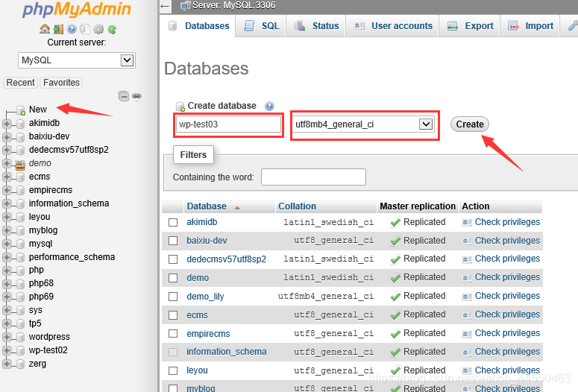Screen dimensions: 578x392
Task: Click the Check privileges icon for leyou
Action: click(x=467, y=370)
